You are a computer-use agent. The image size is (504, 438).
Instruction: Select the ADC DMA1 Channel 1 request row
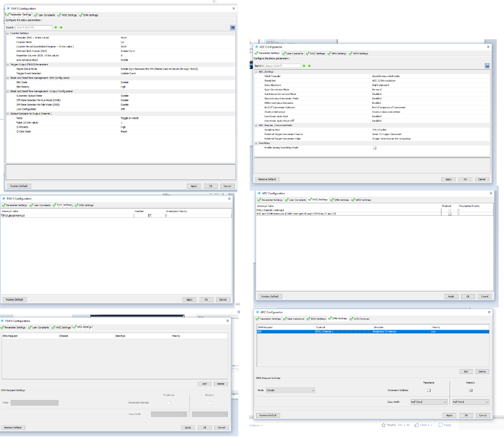coord(373,332)
